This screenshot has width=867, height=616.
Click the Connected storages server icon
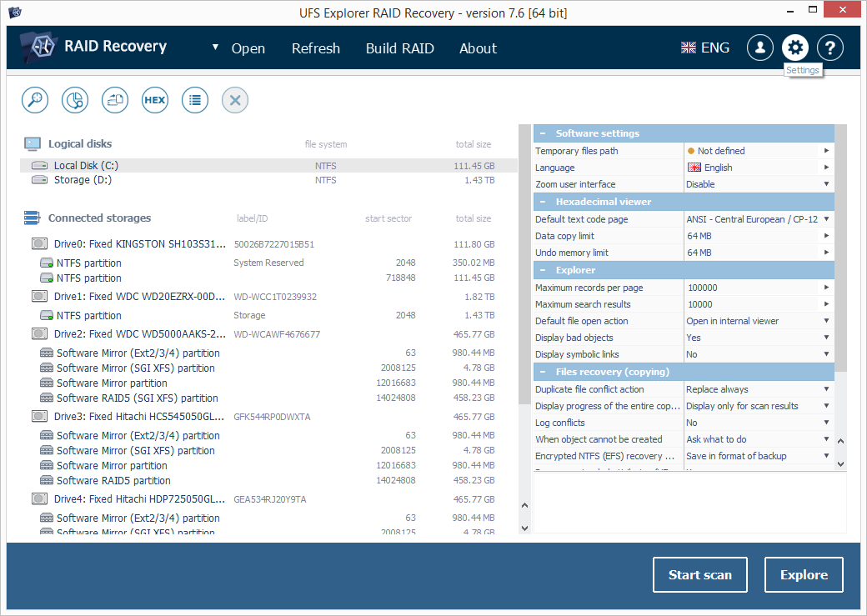click(32, 218)
